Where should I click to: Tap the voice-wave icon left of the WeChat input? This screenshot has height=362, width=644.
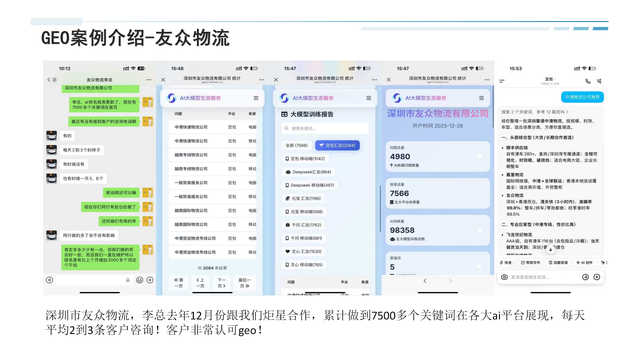[x=49, y=280]
